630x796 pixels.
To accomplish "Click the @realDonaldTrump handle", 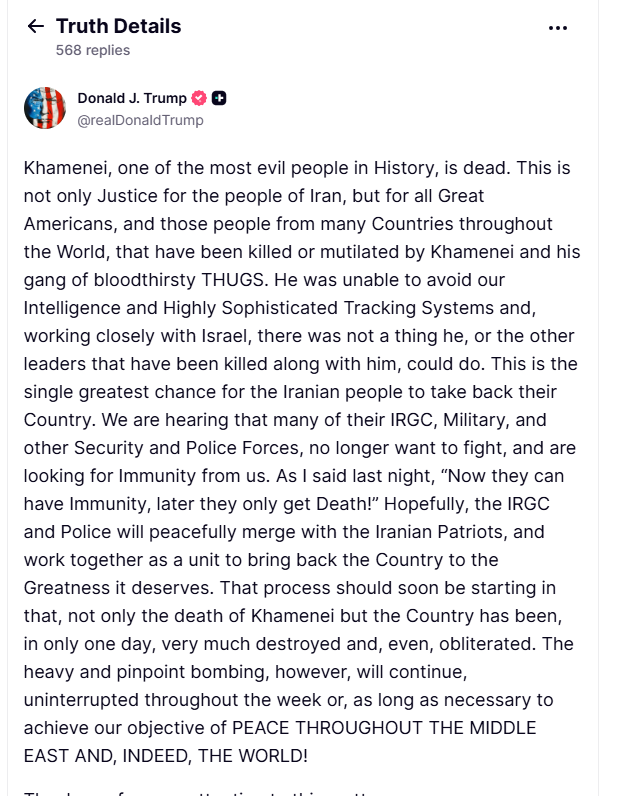I will [x=140, y=120].
